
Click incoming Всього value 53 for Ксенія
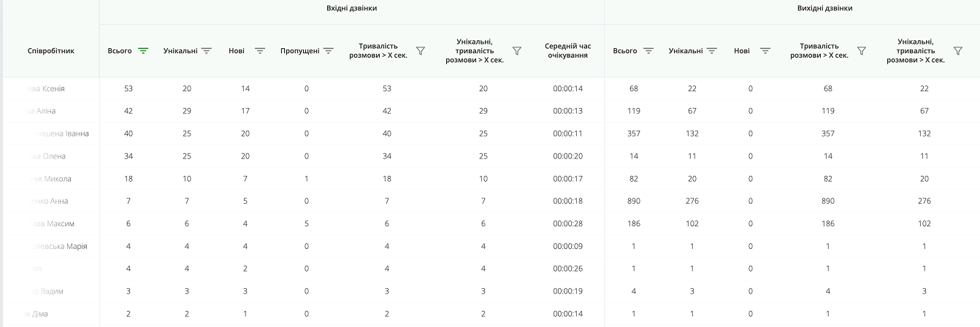click(x=129, y=88)
